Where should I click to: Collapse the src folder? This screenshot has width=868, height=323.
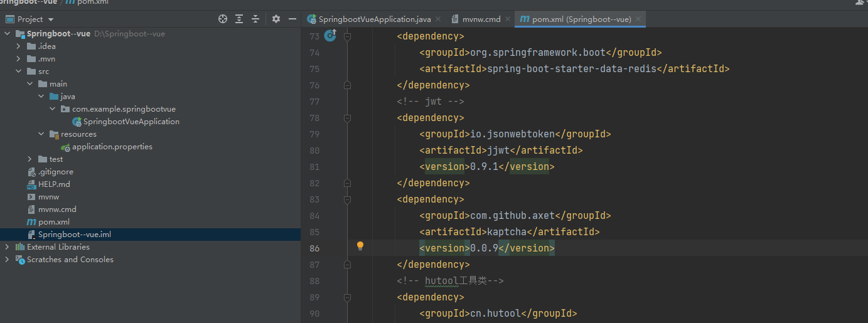tap(19, 71)
